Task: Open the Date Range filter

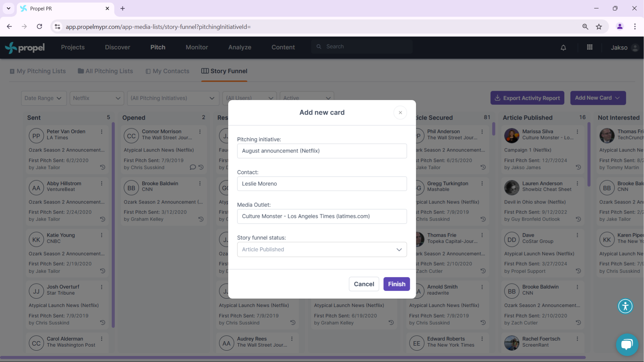Action: (44, 98)
